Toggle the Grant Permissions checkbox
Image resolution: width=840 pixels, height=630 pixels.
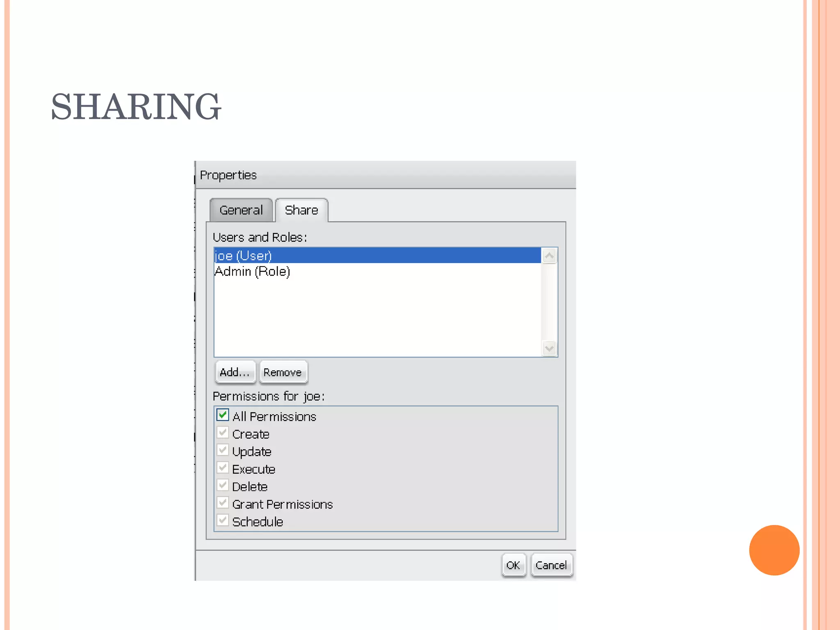point(223,503)
